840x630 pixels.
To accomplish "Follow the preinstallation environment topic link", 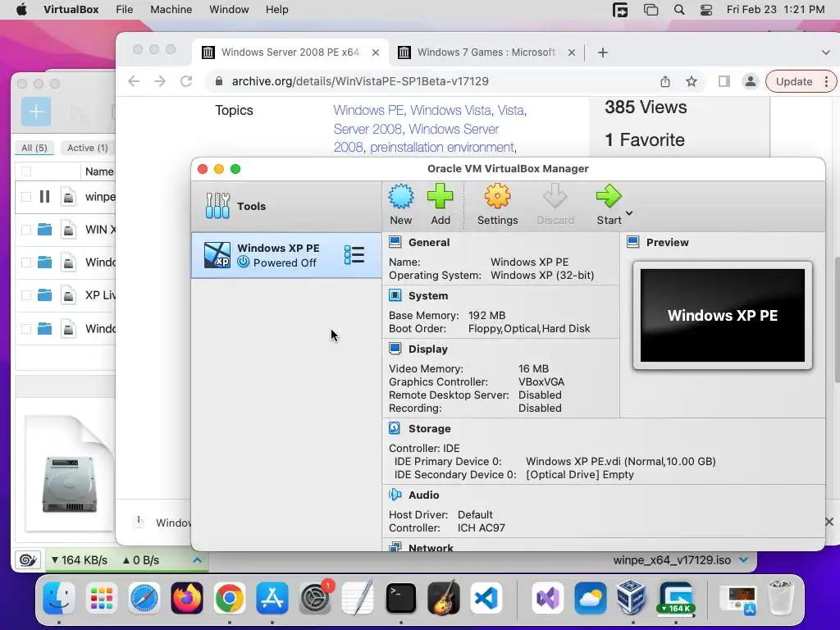I will [442, 148].
